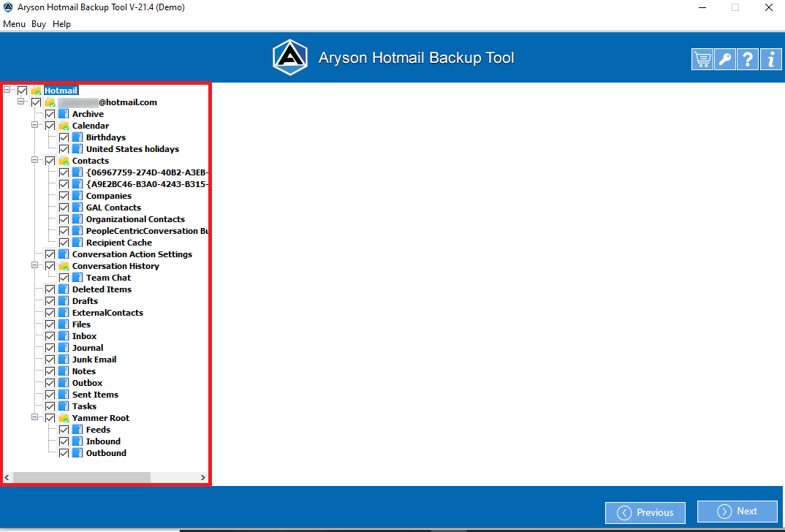Select the Outbox folder label
This screenshot has height=532, width=785.
(87, 383)
